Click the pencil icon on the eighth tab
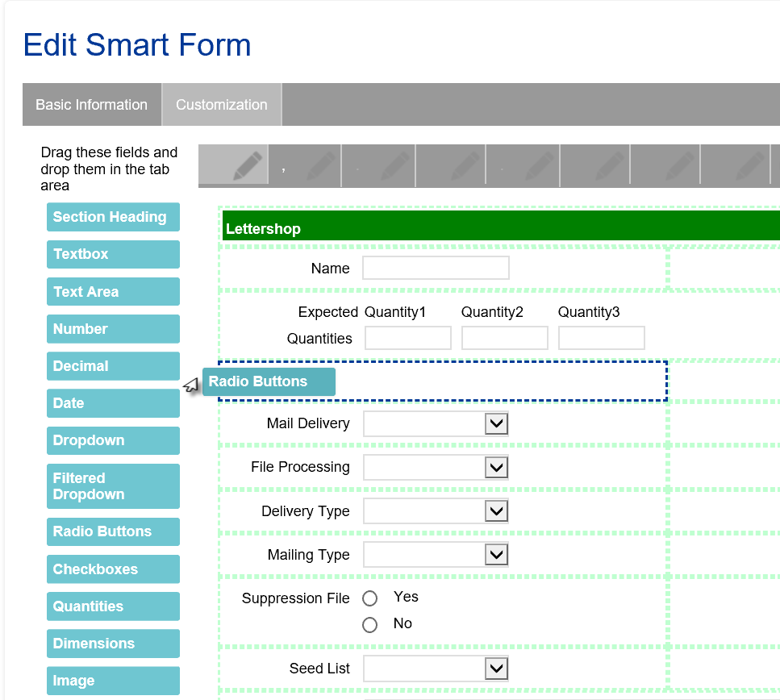The height and width of the screenshot is (700, 780). click(x=751, y=165)
